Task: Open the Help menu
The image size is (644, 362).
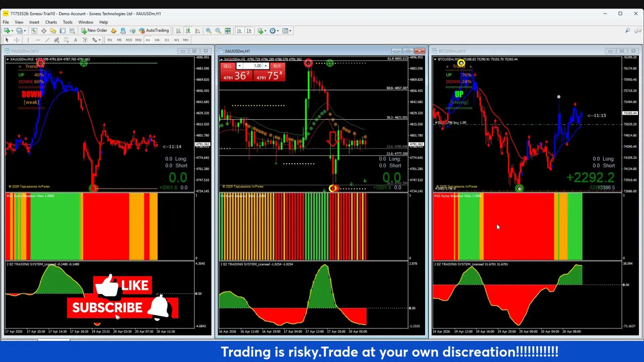Action: coord(104,22)
